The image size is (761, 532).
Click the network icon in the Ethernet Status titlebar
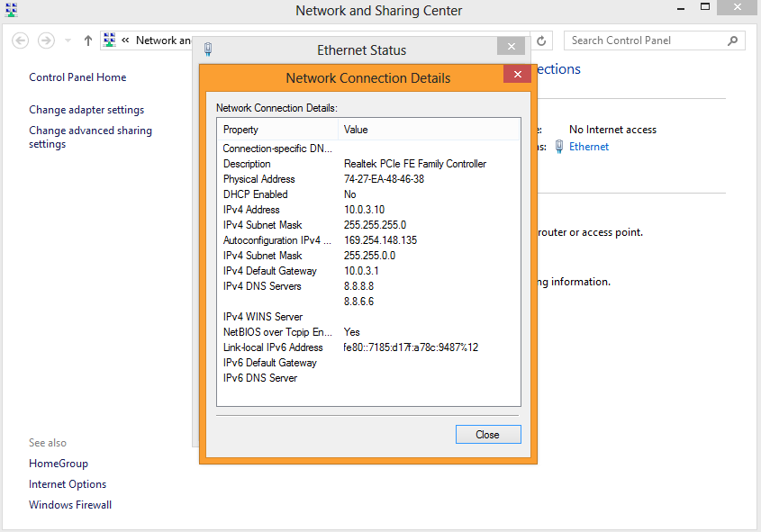208,49
